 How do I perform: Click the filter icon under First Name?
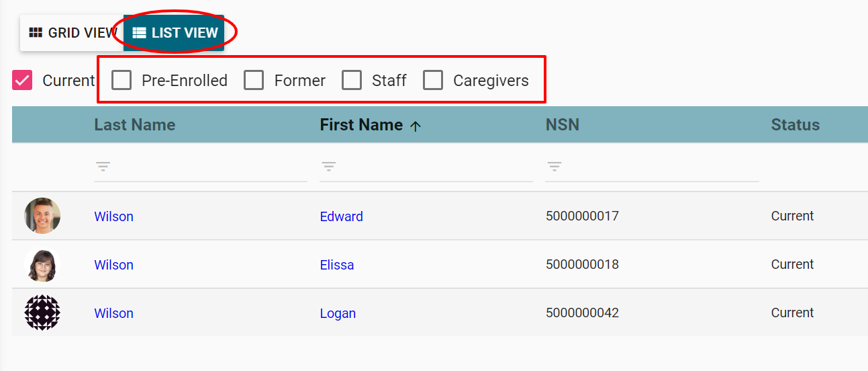pyautogui.click(x=328, y=166)
